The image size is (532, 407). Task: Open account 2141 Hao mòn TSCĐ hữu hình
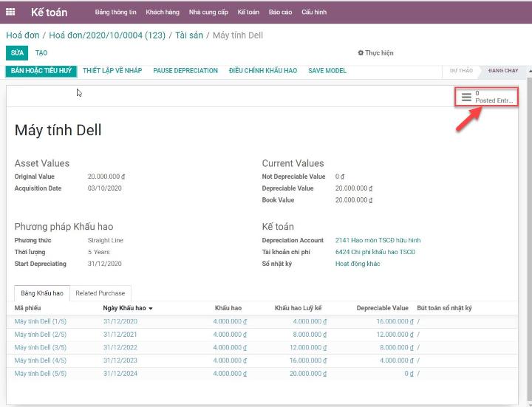coord(378,240)
